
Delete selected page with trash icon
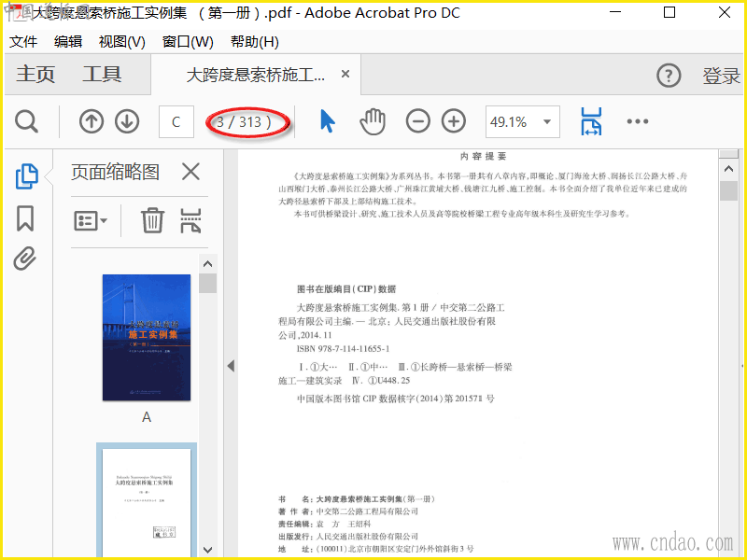152,220
